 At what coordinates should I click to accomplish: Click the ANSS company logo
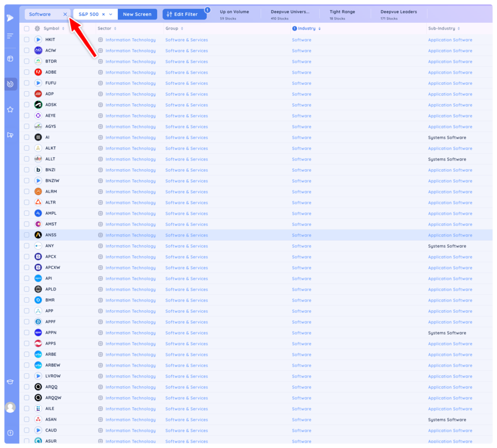(x=38, y=235)
